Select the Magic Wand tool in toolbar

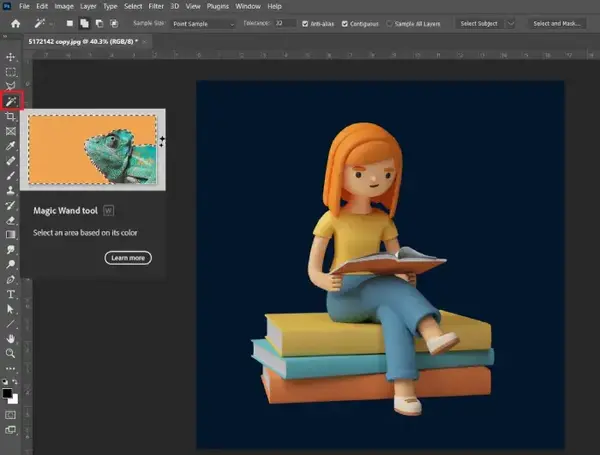click(x=10, y=101)
